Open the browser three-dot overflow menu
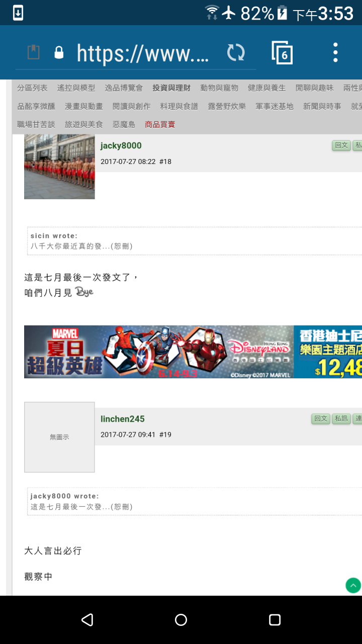The width and height of the screenshot is (362, 644). 335,52
